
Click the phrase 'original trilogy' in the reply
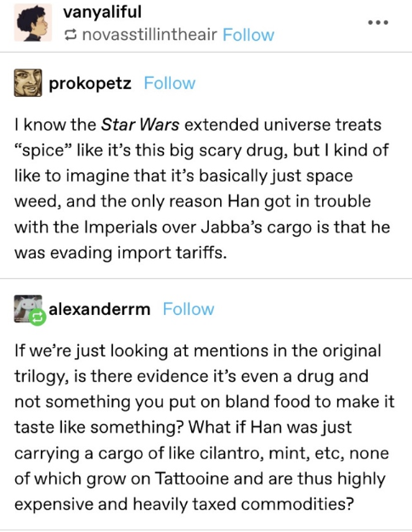coord(198,364)
